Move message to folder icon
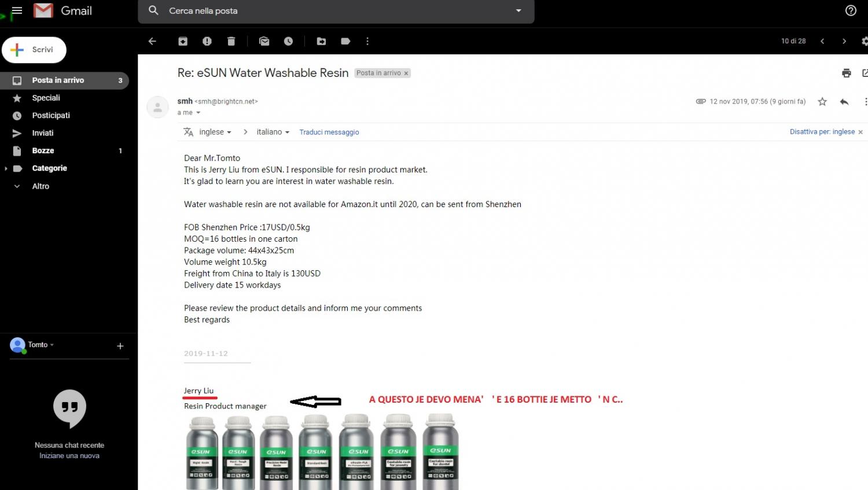 pos(321,41)
